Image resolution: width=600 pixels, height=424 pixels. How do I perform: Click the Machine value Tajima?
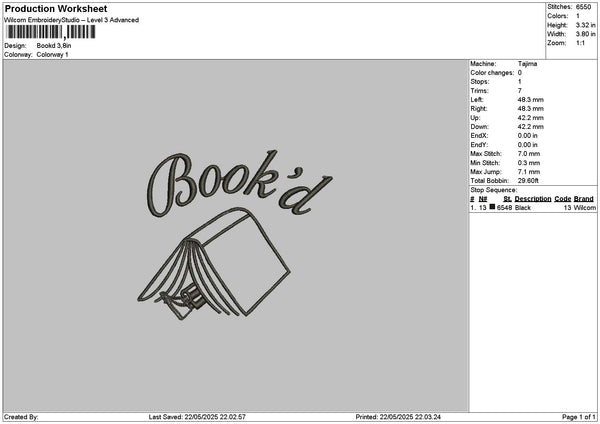[527, 64]
